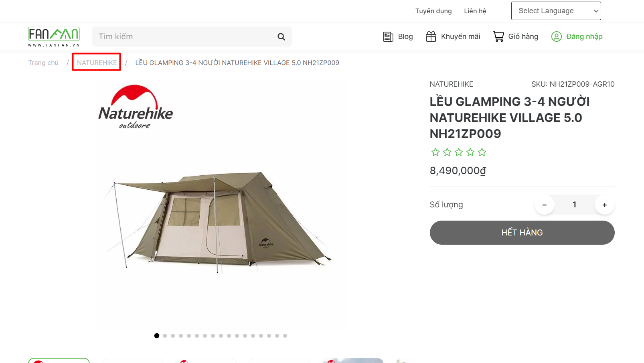Select the second image carousel dot

165,336
